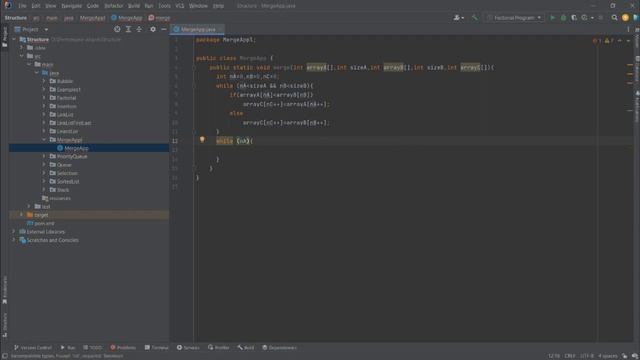This screenshot has width=640, height=360.
Task: Go to next highlighted error arrow
Action: coord(628,40)
